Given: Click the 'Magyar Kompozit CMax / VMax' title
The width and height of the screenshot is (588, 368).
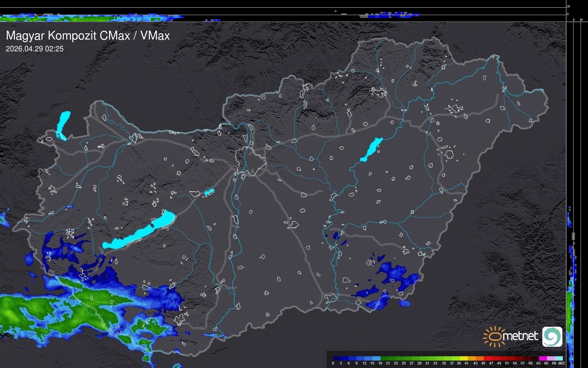Looking at the screenshot, I should coord(88,36).
